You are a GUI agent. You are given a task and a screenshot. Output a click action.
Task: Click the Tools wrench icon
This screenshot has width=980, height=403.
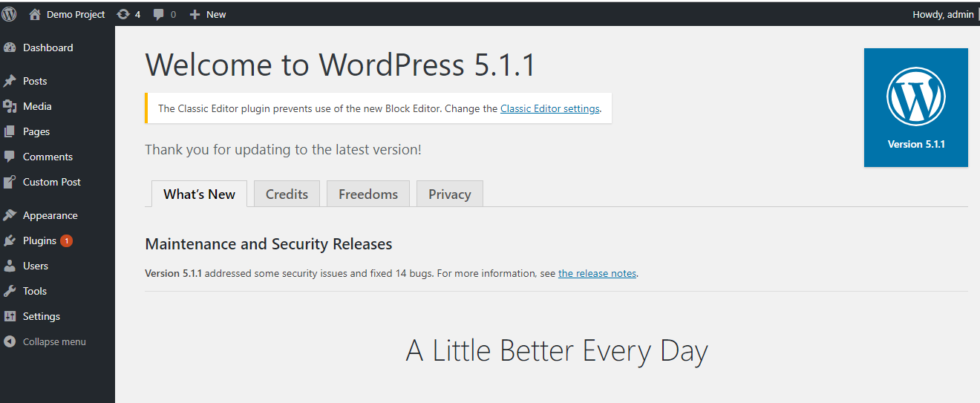(x=10, y=291)
